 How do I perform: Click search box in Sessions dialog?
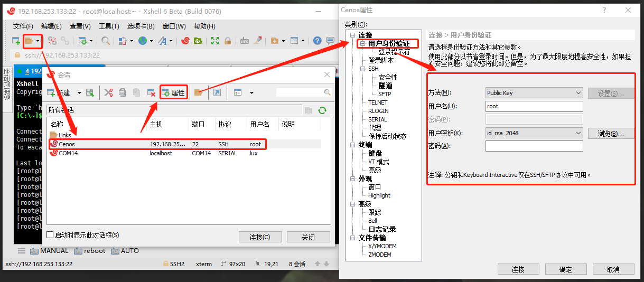point(304,93)
